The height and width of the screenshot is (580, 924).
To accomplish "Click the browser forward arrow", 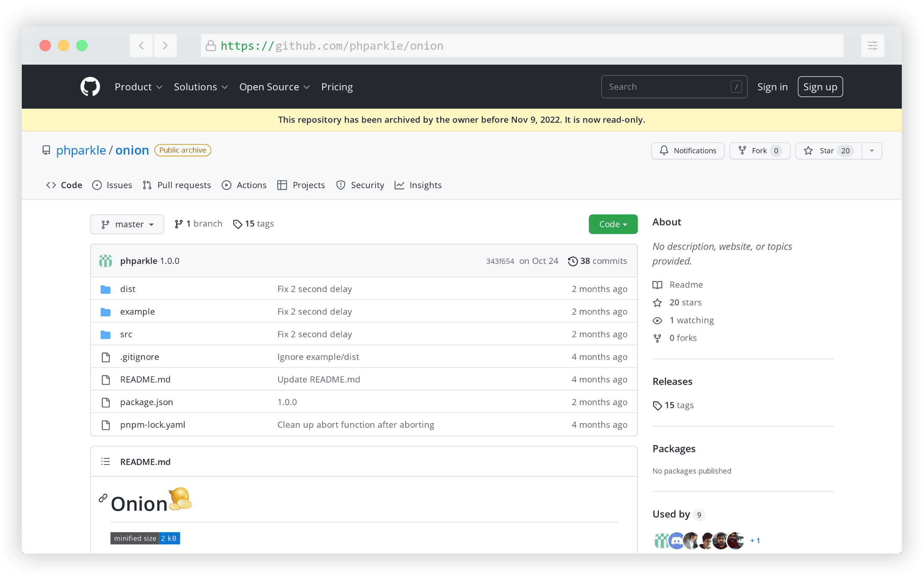I will pos(165,46).
